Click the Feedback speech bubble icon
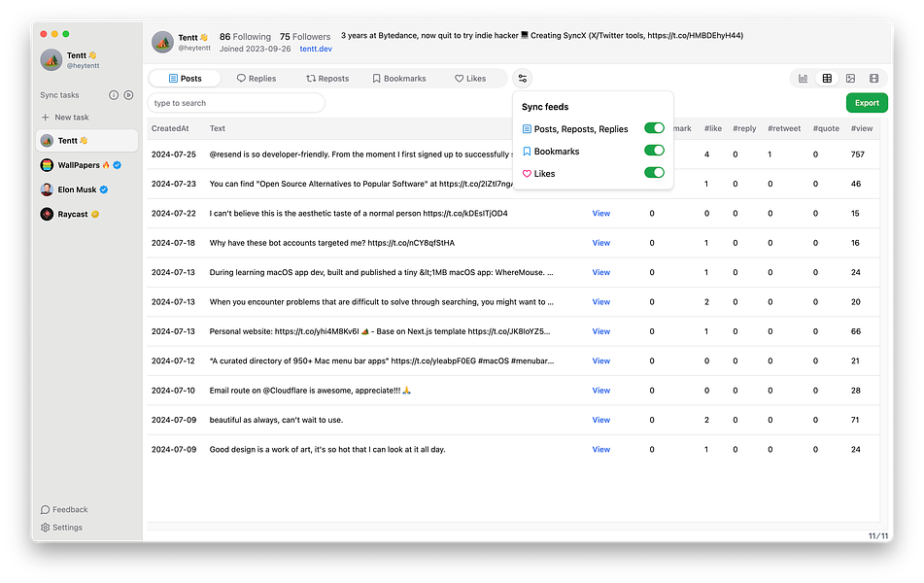Viewport: 924px width, 583px height. (x=45, y=510)
